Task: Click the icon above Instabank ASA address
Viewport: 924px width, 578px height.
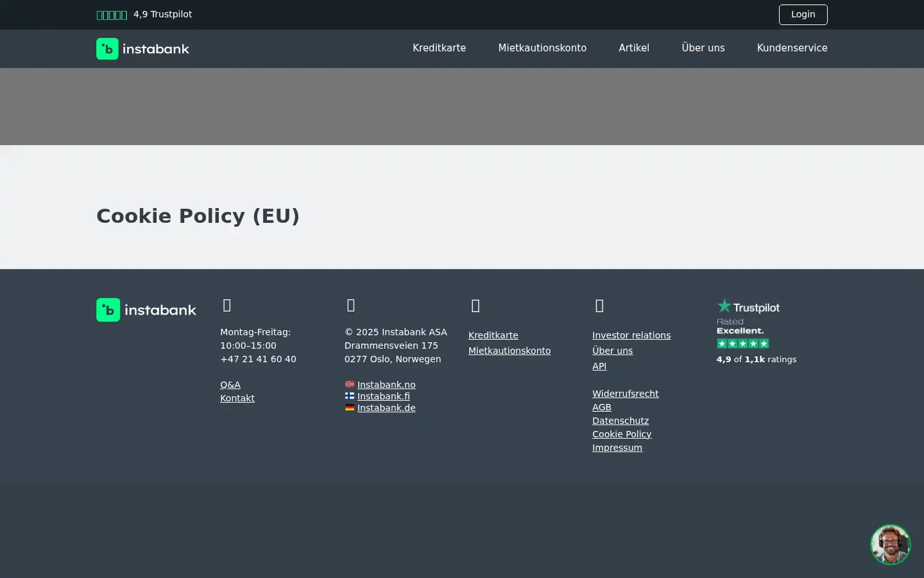Action: (351, 305)
